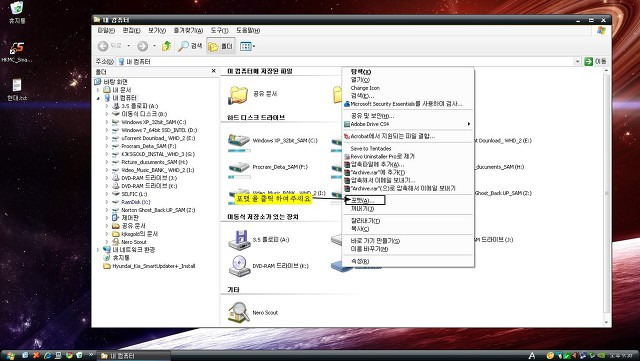Expand the Adobe Drive CS4 submenu
640x361 pixels.
tap(408, 124)
